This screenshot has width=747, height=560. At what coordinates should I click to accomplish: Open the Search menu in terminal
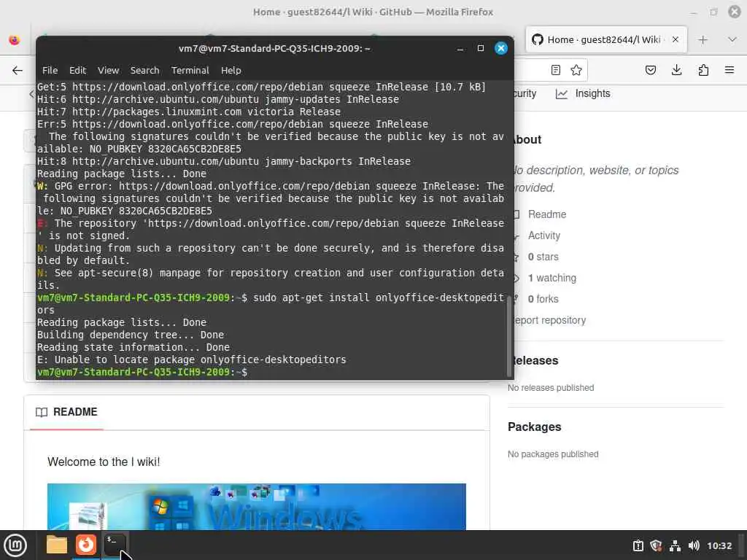click(x=145, y=71)
